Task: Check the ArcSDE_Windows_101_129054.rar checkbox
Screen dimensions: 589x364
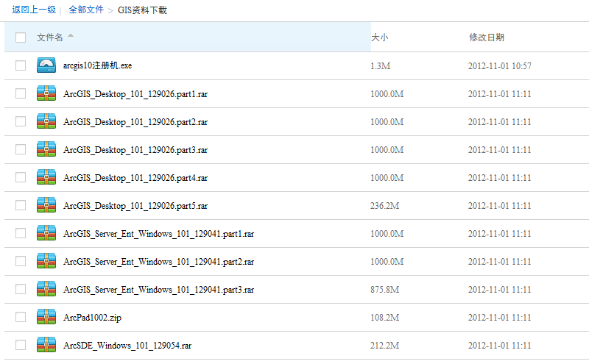Action: click(x=21, y=345)
